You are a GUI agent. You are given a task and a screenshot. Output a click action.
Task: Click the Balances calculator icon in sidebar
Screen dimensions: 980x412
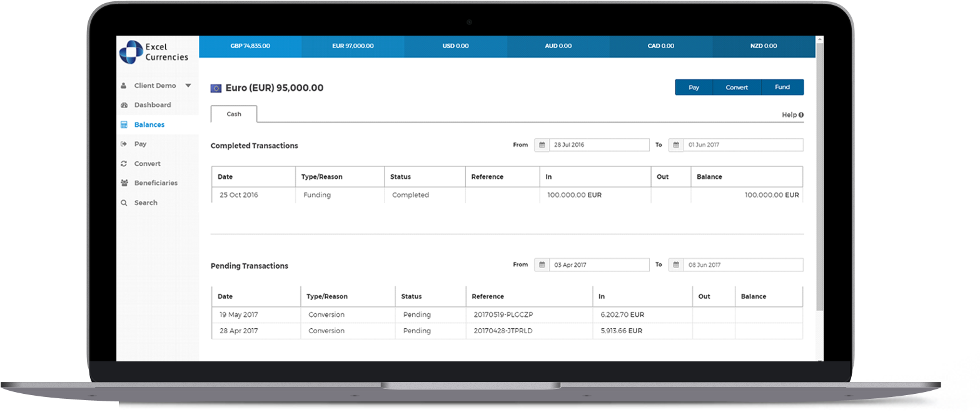click(124, 124)
